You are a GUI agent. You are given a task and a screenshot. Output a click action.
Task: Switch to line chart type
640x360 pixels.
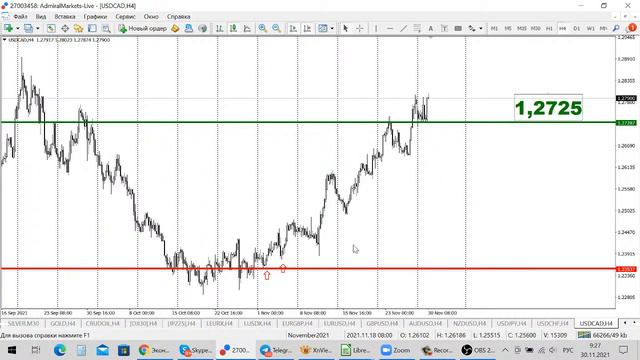coord(247,28)
